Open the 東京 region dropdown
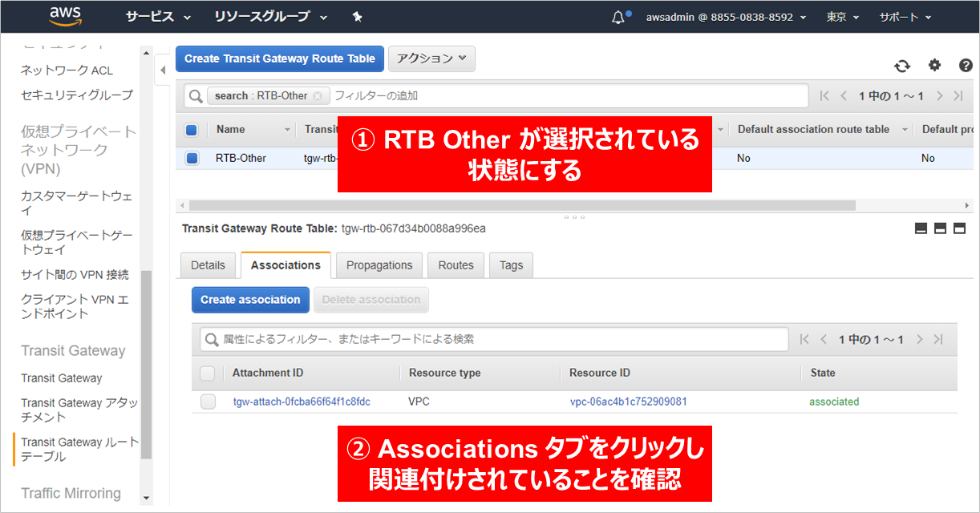980x513 pixels. (843, 17)
